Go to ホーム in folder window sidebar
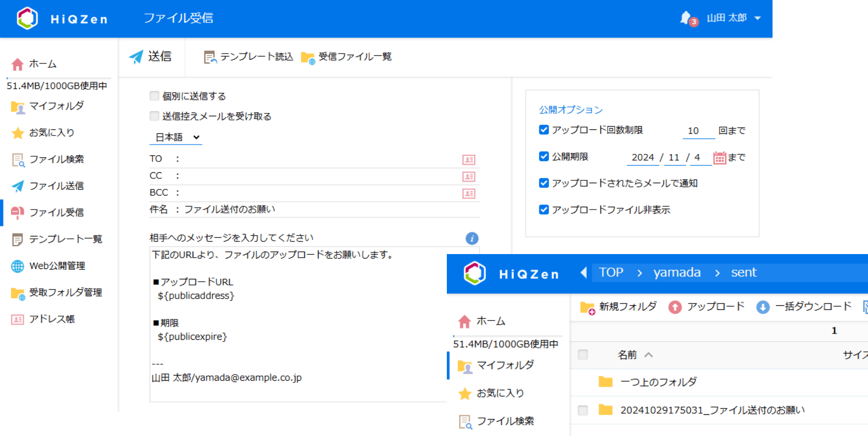Image resolution: width=868 pixels, height=436 pixels. [x=481, y=321]
